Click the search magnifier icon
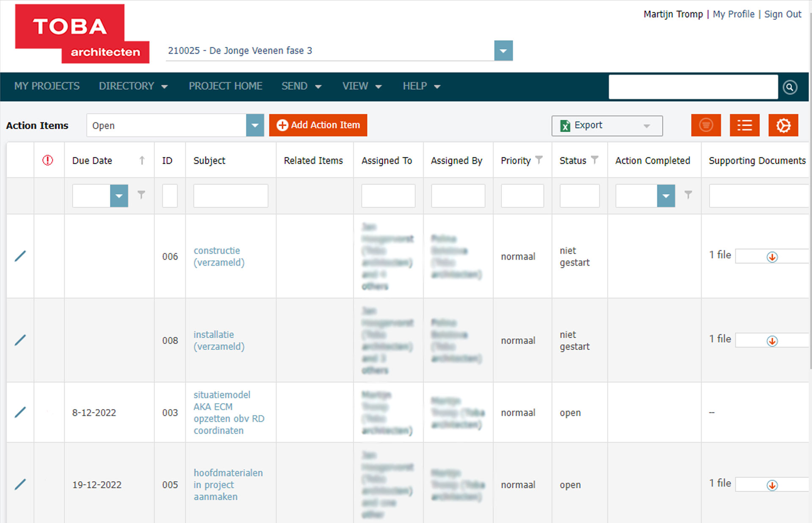Image resolution: width=812 pixels, height=523 pixels. click(790, 87)
